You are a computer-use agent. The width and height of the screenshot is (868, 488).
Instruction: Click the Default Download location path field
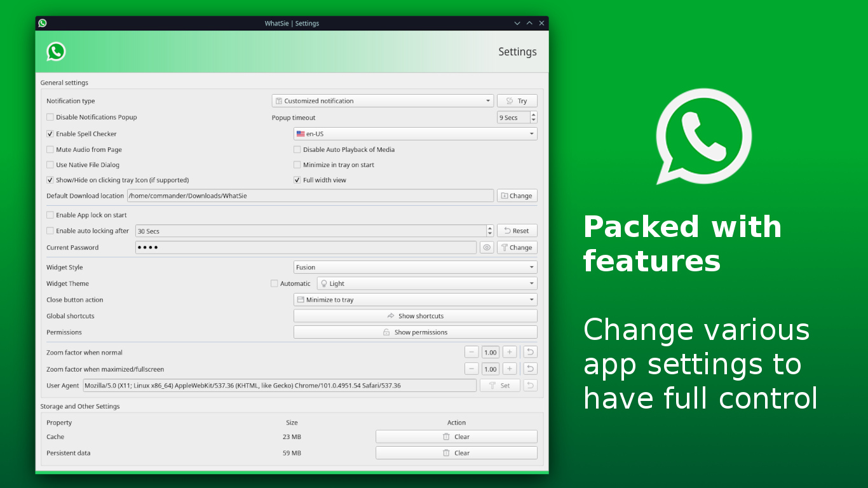pyautogui.click(x=311, y=196)
